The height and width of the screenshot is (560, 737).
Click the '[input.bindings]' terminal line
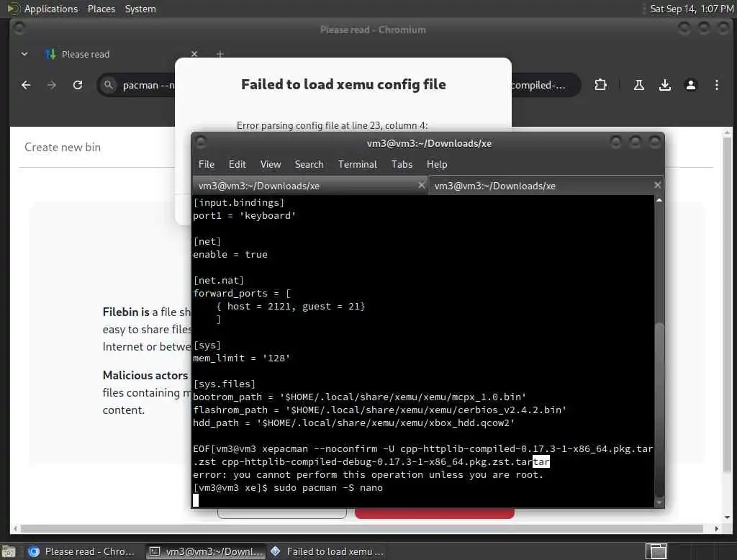(239, 203)
